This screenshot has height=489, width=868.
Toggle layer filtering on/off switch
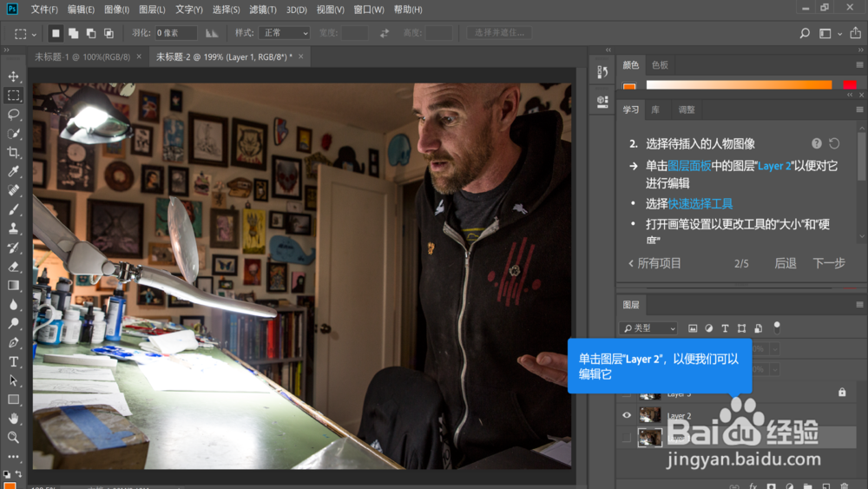(x=777, y=327)
